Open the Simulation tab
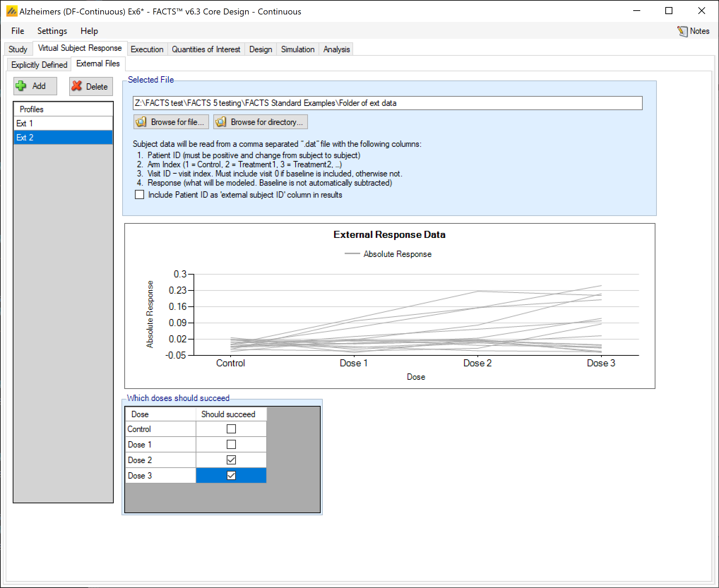The width and height of the screenshot is (719, 588). pyautogui.click(x=297, y=49)
